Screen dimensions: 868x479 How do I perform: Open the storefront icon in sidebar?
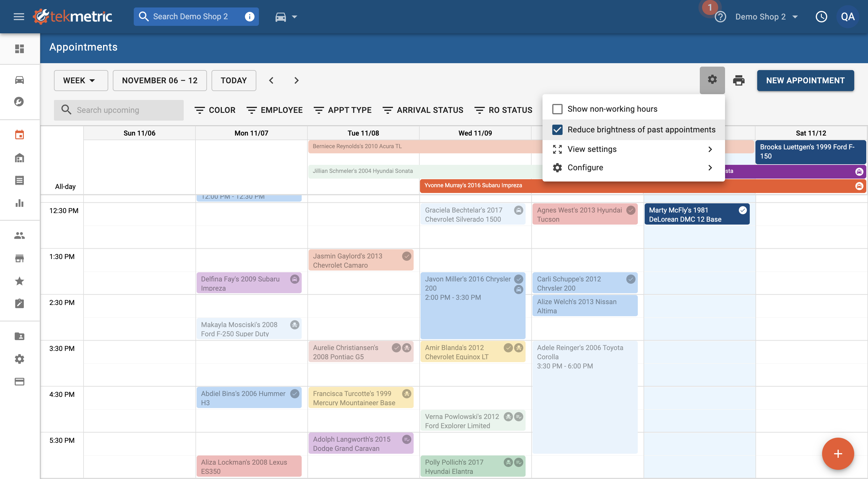click(x=20, y=258)
